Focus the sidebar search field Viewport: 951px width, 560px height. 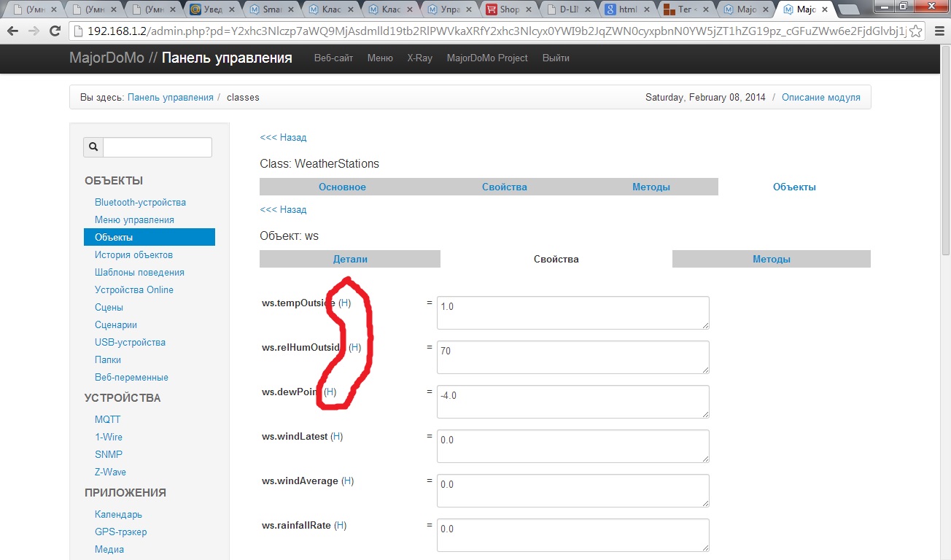[x=158, y=147]
